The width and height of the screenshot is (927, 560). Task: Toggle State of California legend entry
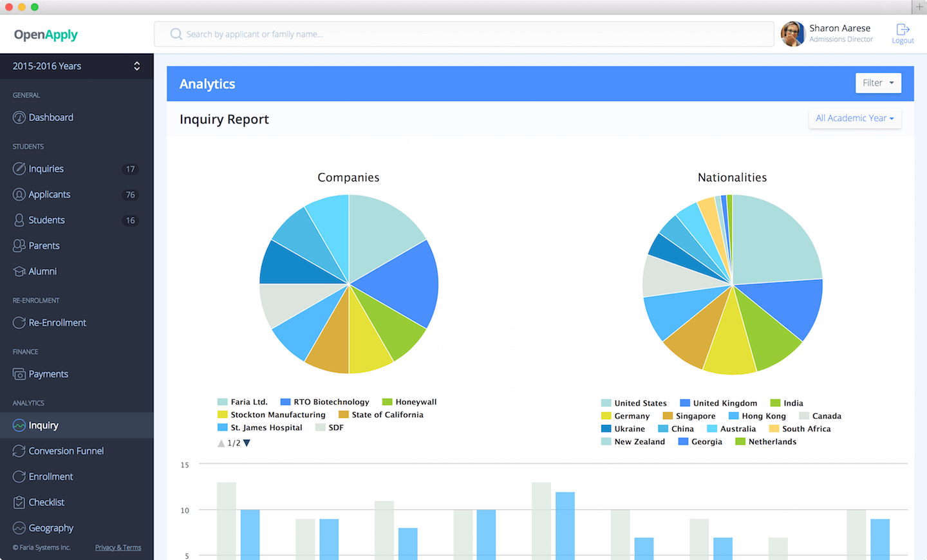tap(381, 415)
